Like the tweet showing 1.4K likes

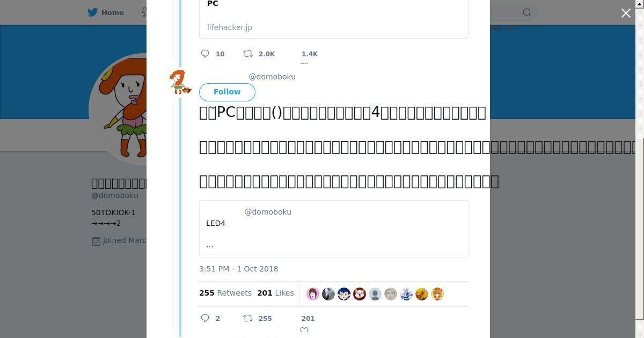304,63
